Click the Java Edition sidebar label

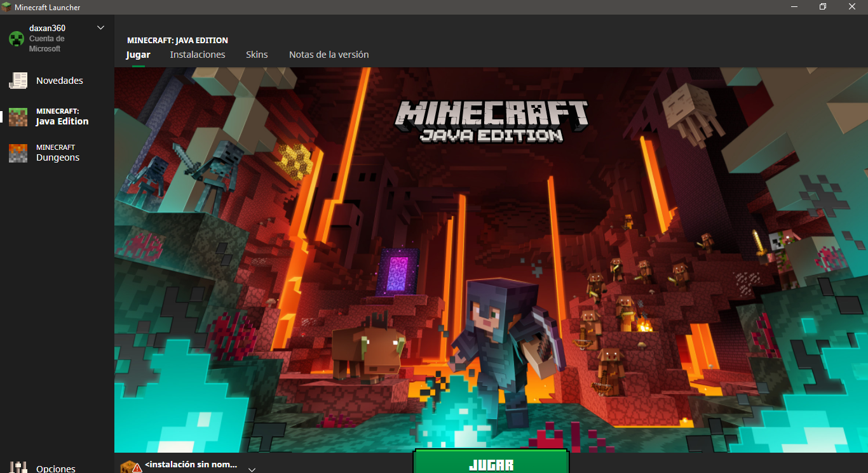pos(62,121)
